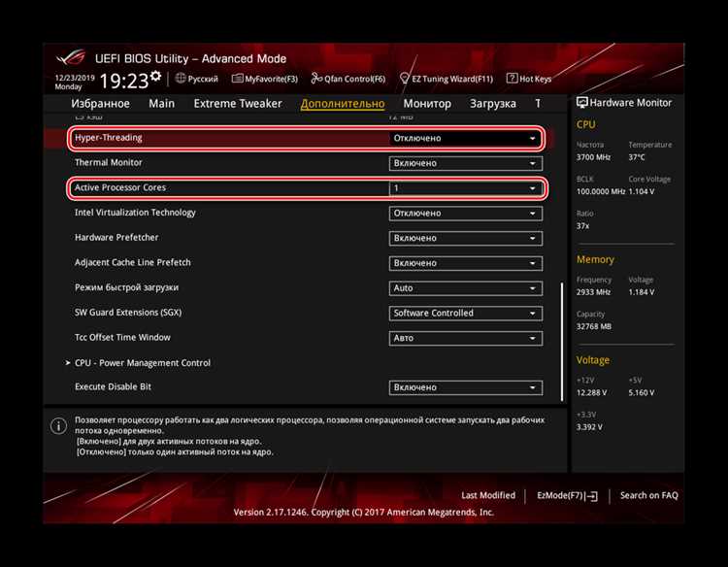Toggle the Thermal Monitor setting
728x567 pixels.
click(x=466, y=163)
